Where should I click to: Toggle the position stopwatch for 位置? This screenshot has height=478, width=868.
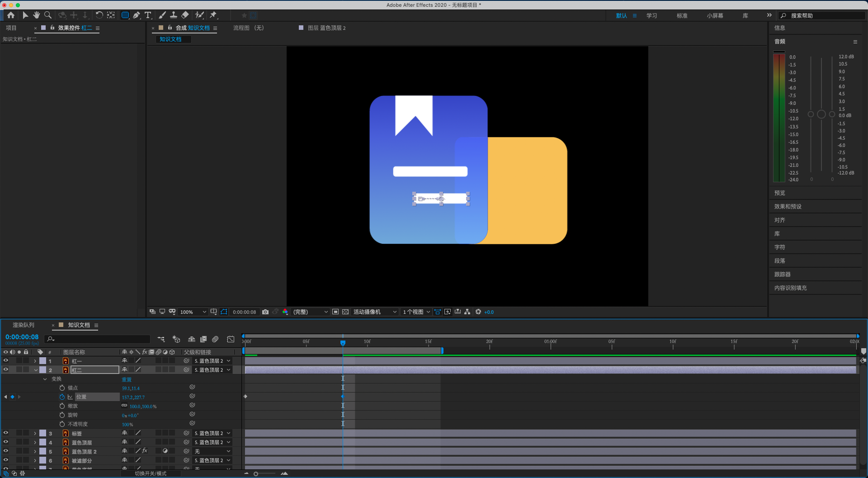point(62,397)
